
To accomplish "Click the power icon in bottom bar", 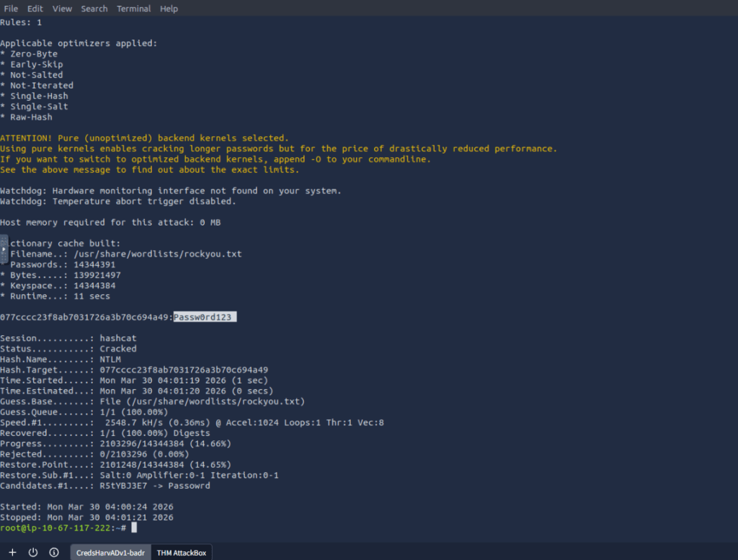I will coord(33,553).
